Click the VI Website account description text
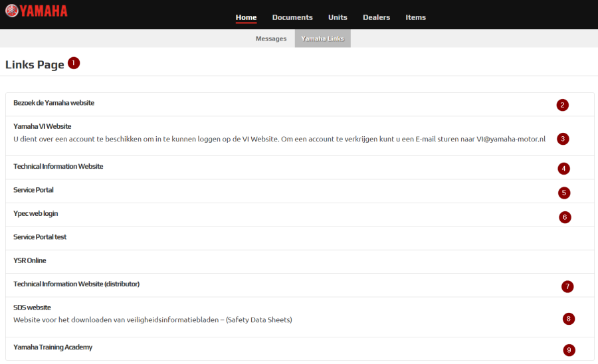Screen dimensions: 598x364 click(x=280, y=139)
